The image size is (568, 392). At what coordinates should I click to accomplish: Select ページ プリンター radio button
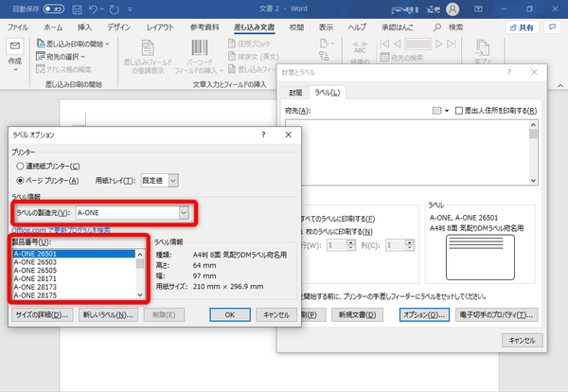(x=20, y=180)
